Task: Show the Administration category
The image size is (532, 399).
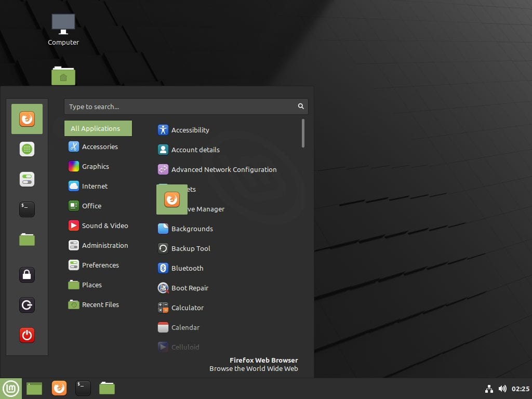Action: (x=104, y=245)
